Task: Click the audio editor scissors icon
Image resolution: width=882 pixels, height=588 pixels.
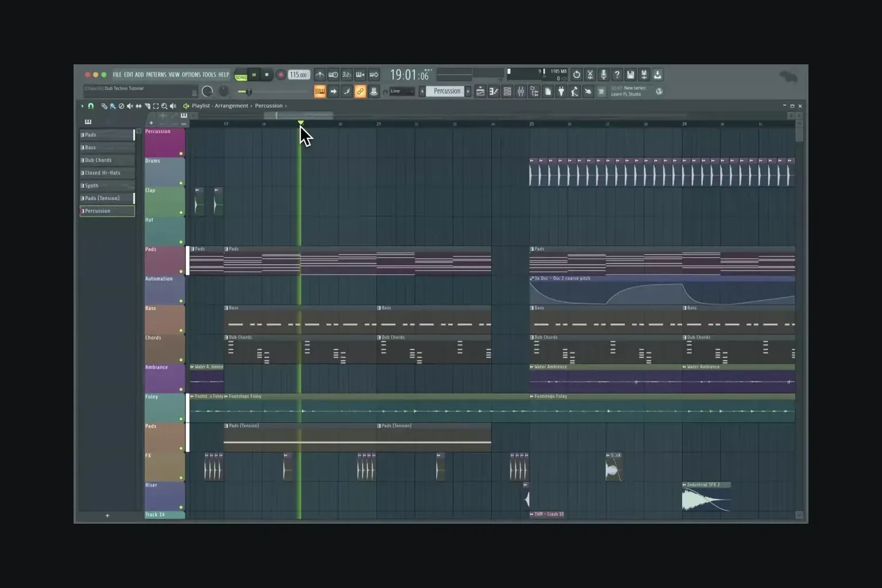Action: [590, 75]
